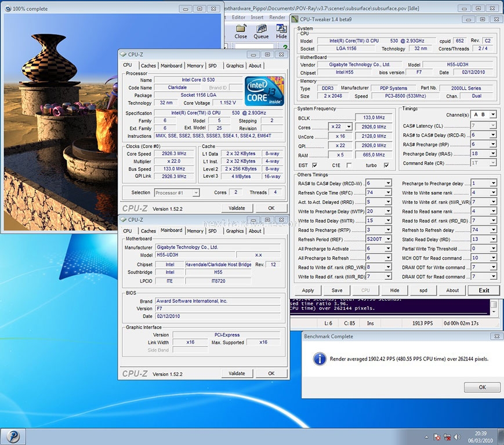Viewport: 504px width, 445px height.
Task: Click the blue info icon in Benchmark Complete
Action: (320, 359)
